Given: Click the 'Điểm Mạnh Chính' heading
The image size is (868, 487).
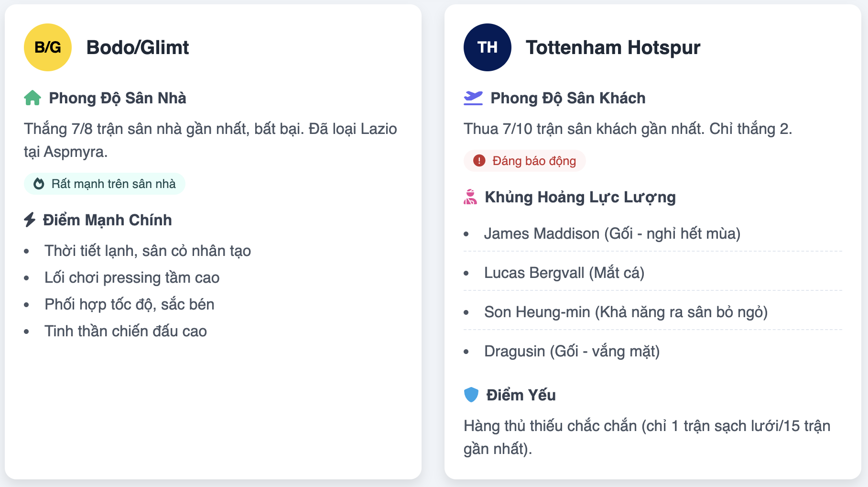Looking at the screenshot, I should (107, 220).
